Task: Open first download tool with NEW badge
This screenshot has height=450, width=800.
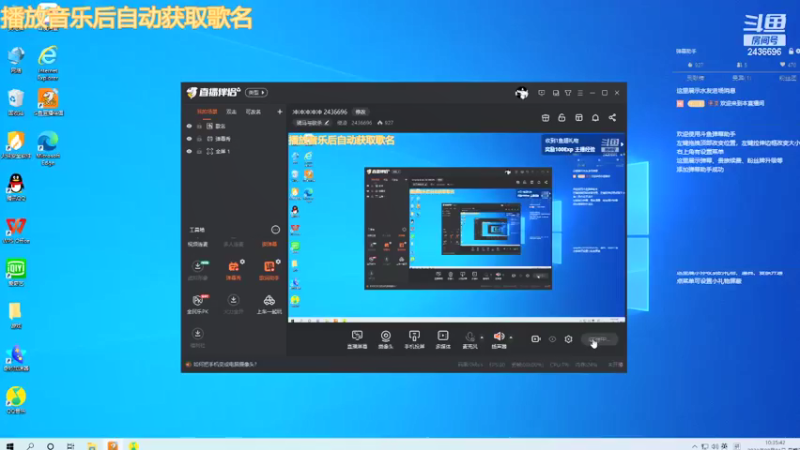Action: click(198, 270)
